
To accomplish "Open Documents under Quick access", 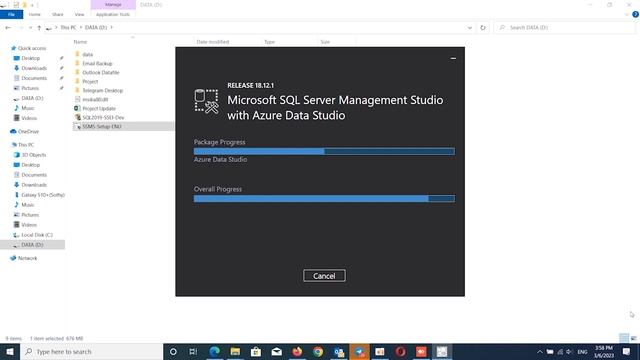I will pos(34,78).
